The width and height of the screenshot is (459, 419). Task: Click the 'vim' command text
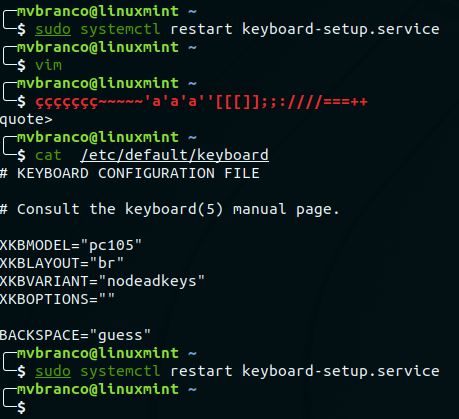click(49, 65)
